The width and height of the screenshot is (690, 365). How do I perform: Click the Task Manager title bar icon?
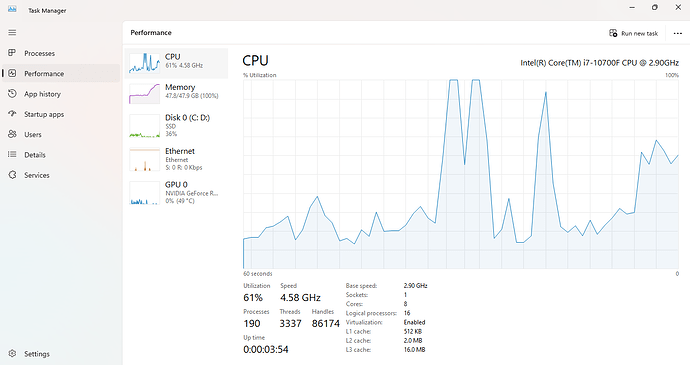[12, 9]
